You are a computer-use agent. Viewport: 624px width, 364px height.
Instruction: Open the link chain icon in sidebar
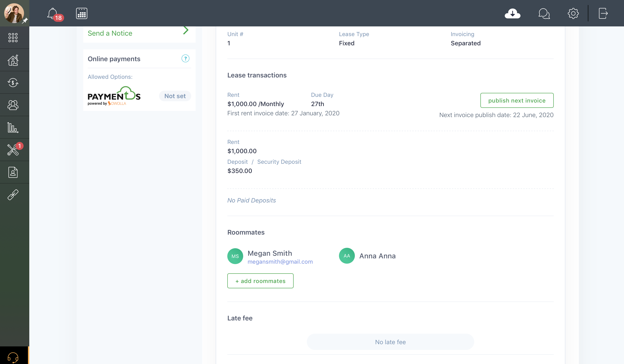tap(13, 195)
